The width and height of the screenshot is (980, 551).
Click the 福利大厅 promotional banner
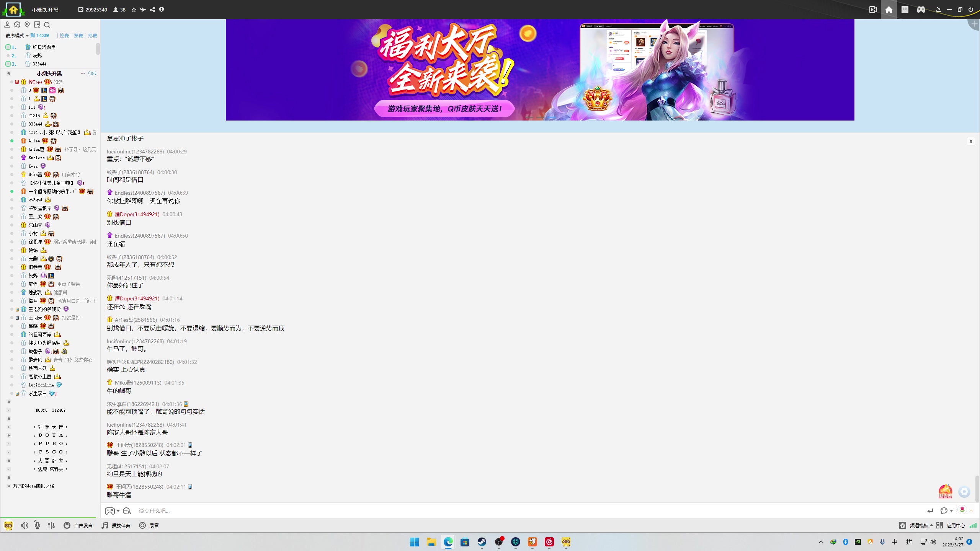[540, 70]
